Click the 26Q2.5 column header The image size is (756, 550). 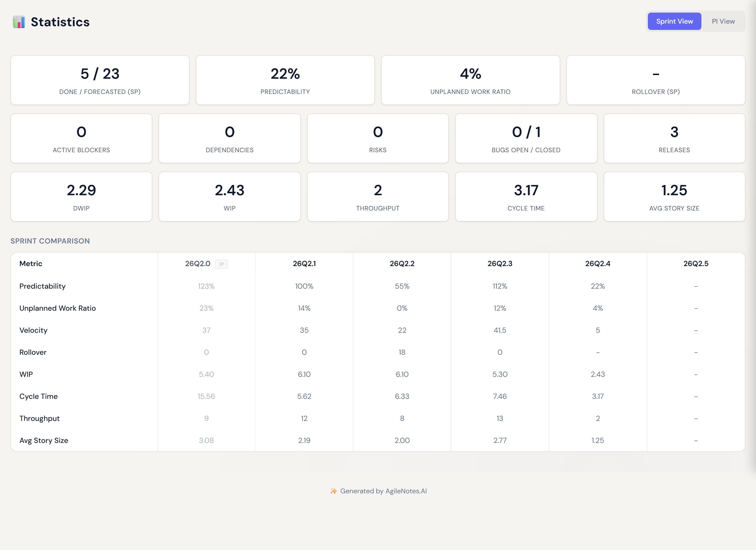pyautogui.click(x=696, y=263)
